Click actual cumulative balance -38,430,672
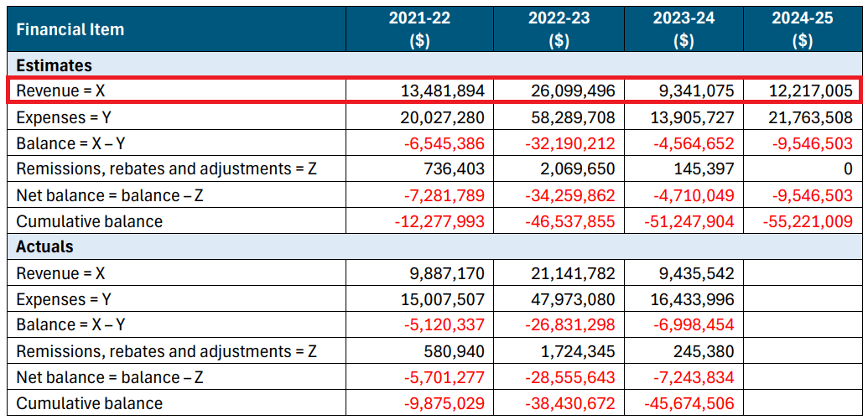The image size is (868, 420). 572,403
